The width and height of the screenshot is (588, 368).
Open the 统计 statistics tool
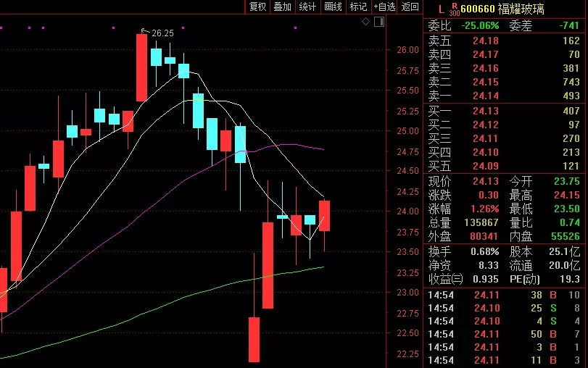pyautogui.click(x=307, y=7)
